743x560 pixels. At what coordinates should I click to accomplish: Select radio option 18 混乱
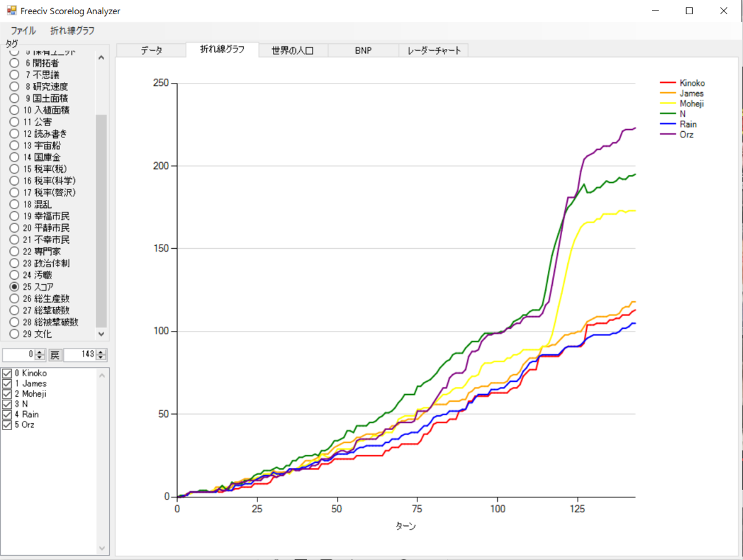(x=31, y=204)
